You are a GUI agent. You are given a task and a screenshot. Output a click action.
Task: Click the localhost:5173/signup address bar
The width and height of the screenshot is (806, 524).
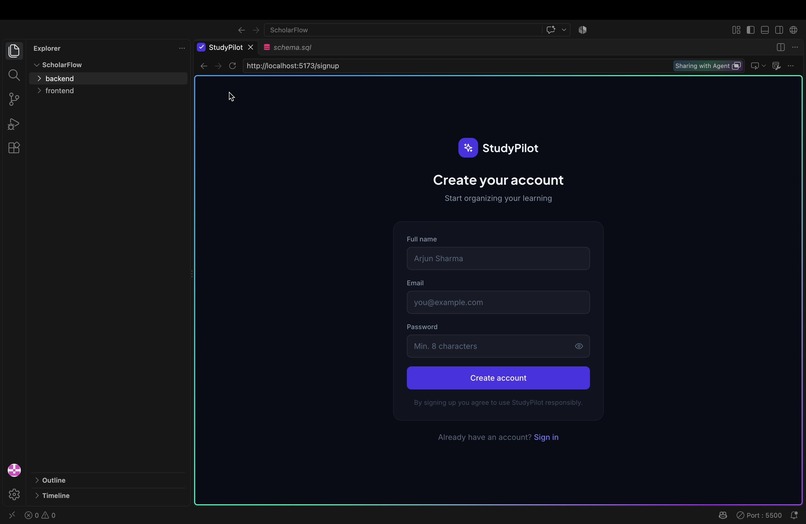456,66
